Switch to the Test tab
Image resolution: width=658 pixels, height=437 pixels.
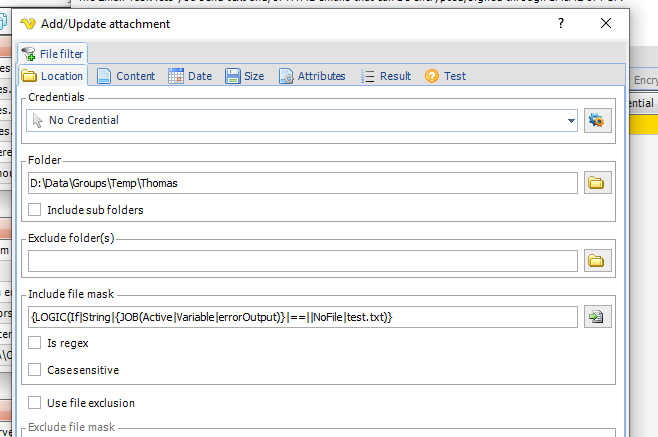tap(445, 76)
